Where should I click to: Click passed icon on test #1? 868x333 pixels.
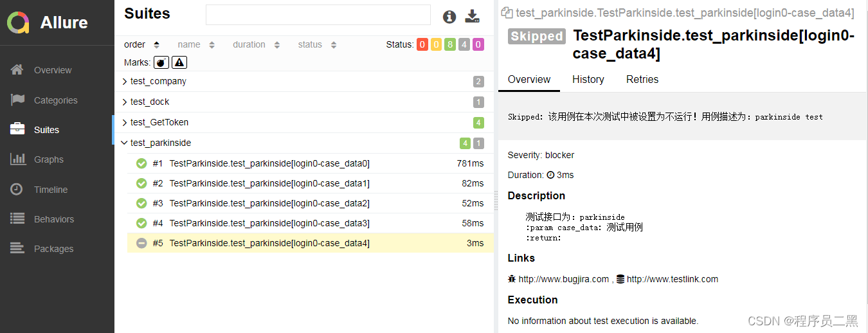tap(141, 163)
